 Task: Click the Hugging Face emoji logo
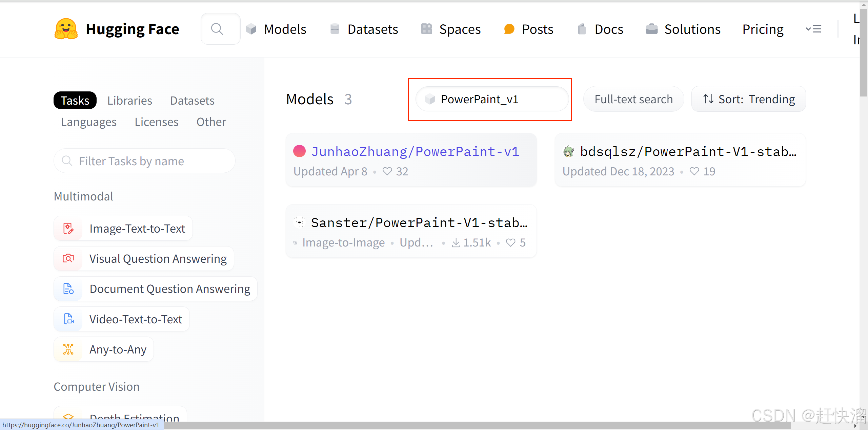pos(66,29)
